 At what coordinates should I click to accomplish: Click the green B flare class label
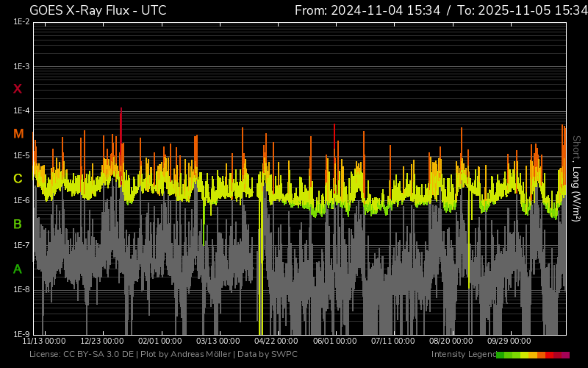tap(18, 224)
